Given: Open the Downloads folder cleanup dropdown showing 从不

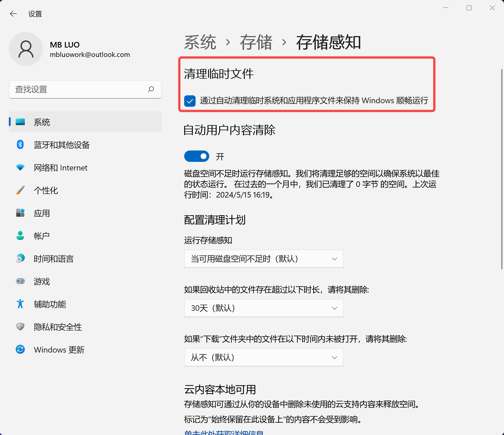Looking at the screenshot, I should click(264, 357).
